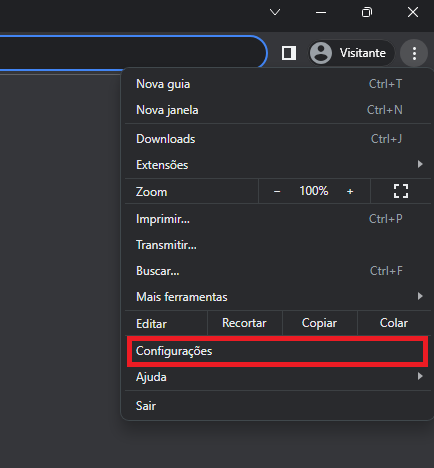Click the Recortar button

point(244,323)
